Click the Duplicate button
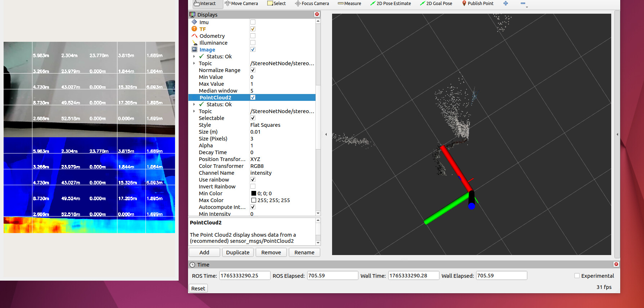 pyautogui.click(x=238, y=253)
